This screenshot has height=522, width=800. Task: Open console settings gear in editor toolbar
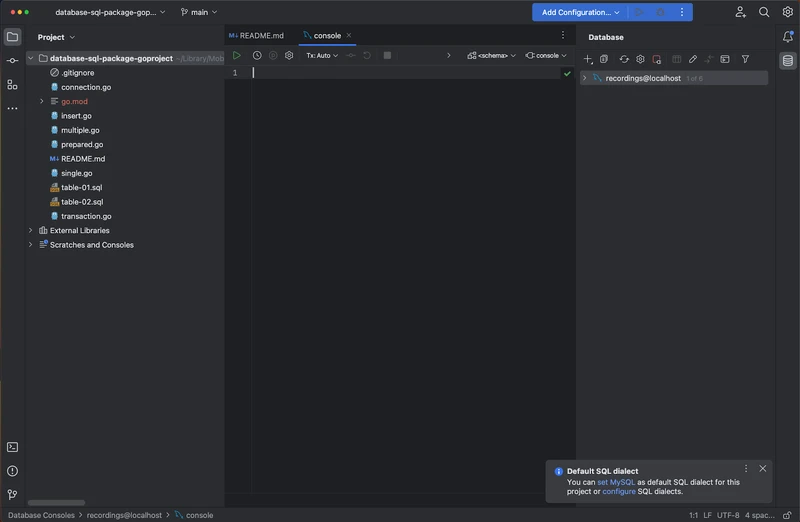289,56
